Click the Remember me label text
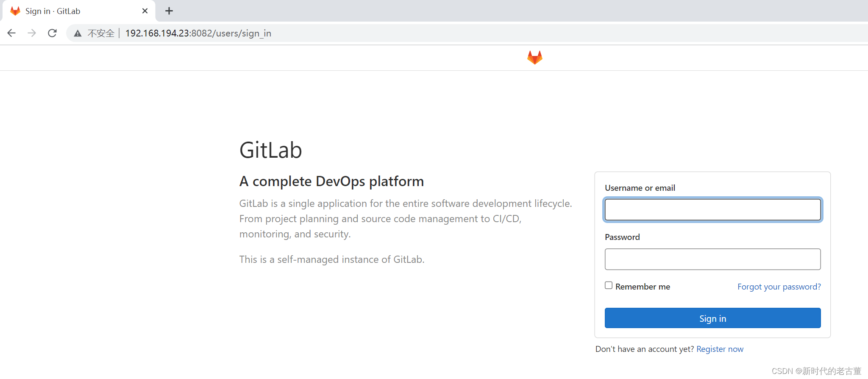Viewport: 868px width, 379px height. click(x=643, y=287)
